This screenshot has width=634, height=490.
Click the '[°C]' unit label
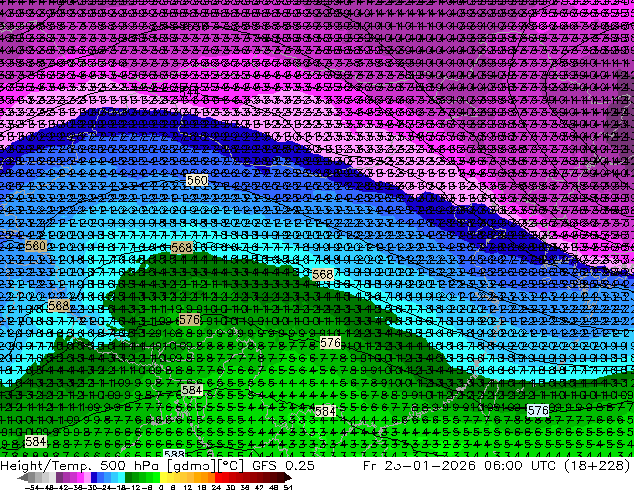coord(231,465)
